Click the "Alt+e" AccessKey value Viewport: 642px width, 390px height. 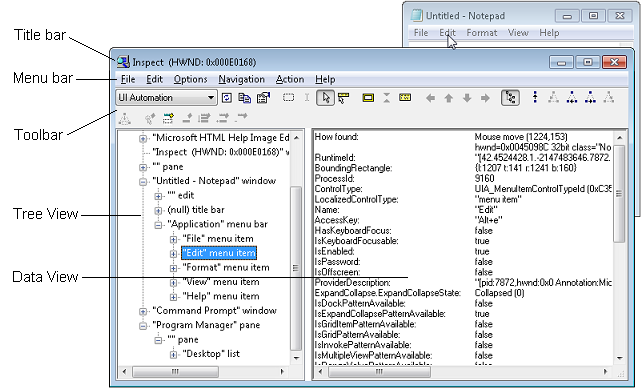pos(488,220)
